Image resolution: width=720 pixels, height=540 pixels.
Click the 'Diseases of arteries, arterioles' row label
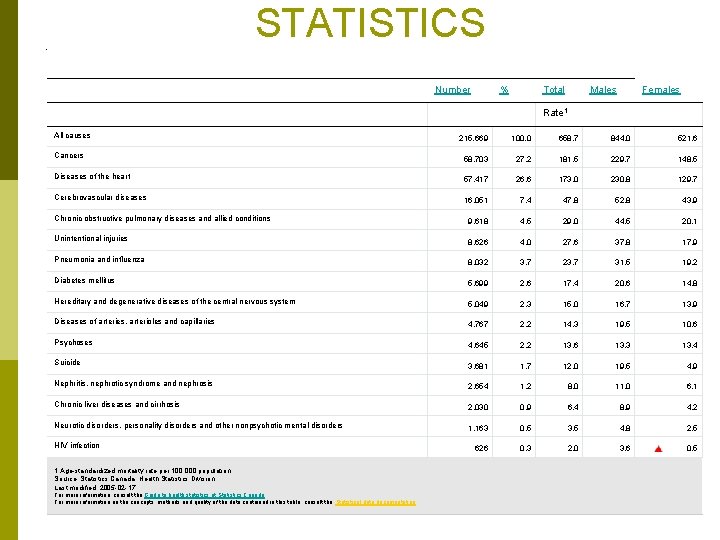[x=134, y=321]
